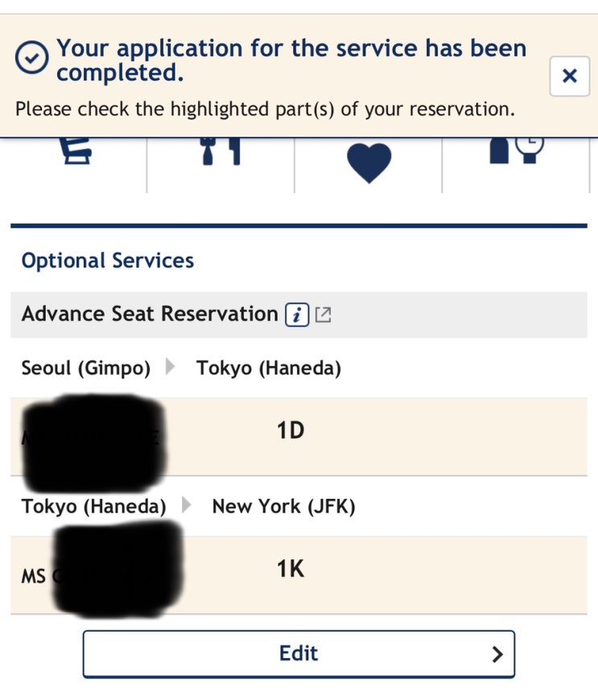Select seat 1D on the Seoul–Tokyo flight

point(290,431)
